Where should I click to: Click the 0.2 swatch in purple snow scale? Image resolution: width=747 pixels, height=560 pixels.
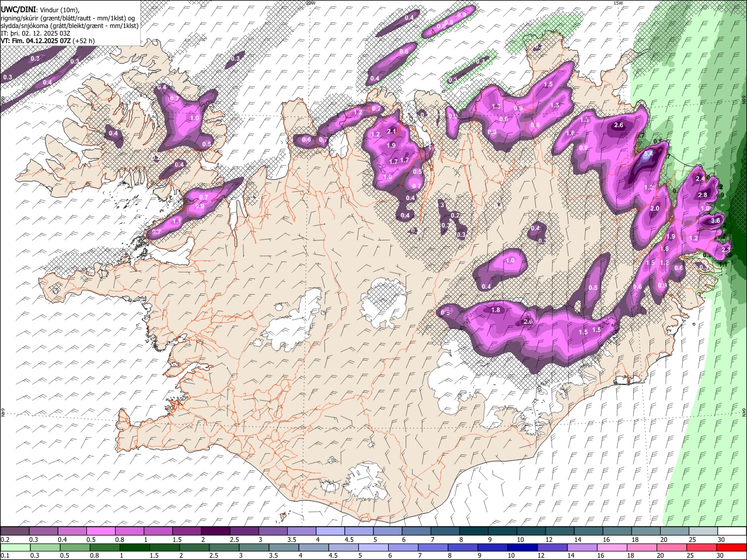pos(15,531)
